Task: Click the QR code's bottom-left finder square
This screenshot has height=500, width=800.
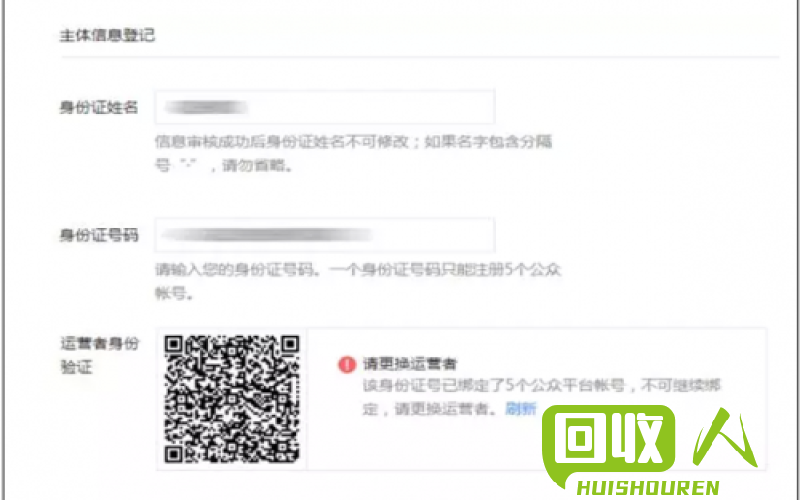Action: (173, 454)
